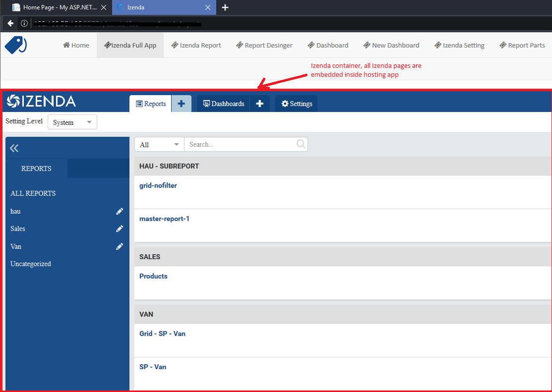Edit the hau category pencil icon
This screenshot has width=552, height=392.
[120, 211]
